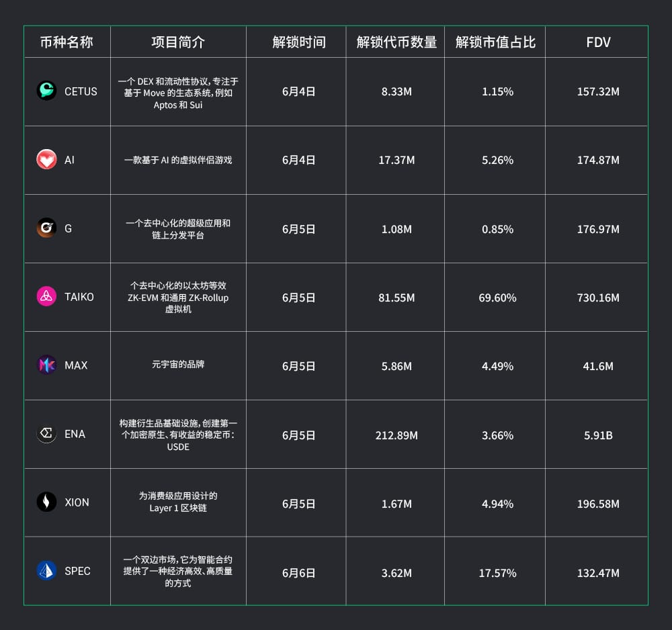
Task: Click the XION project description text
Action: 178,502
